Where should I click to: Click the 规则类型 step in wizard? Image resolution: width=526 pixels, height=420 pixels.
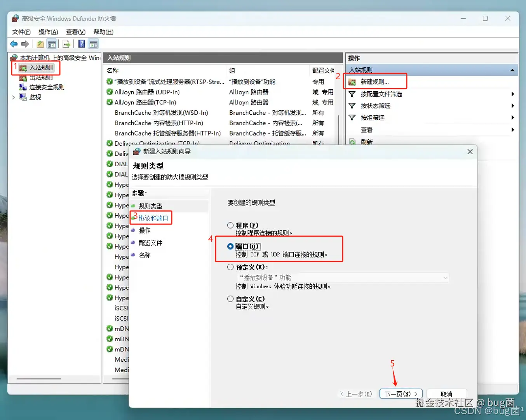click(151, 206)
